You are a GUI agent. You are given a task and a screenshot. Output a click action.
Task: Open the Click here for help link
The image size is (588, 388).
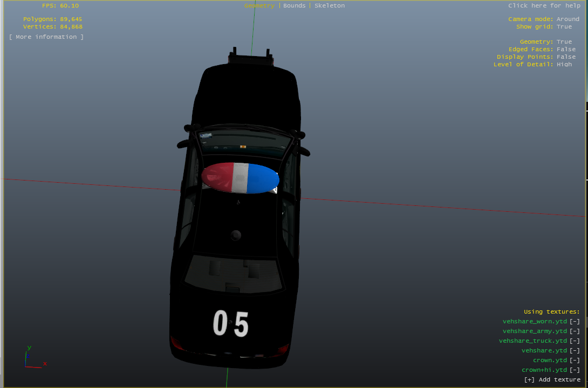point(544,6)
